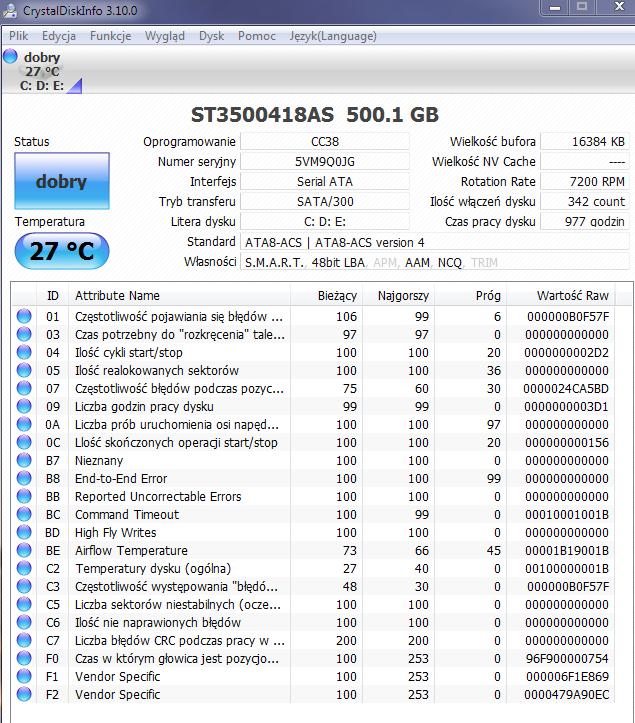Click the status orb for attribute 0C

point(24,442)
